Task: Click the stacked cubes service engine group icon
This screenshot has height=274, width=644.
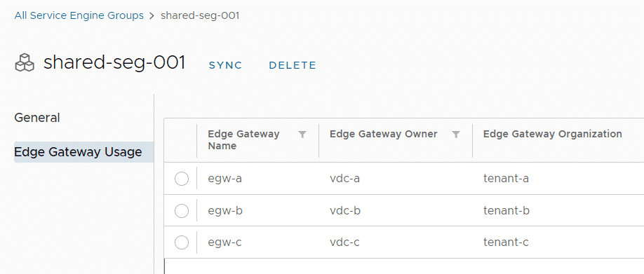Action: [25, 63]
